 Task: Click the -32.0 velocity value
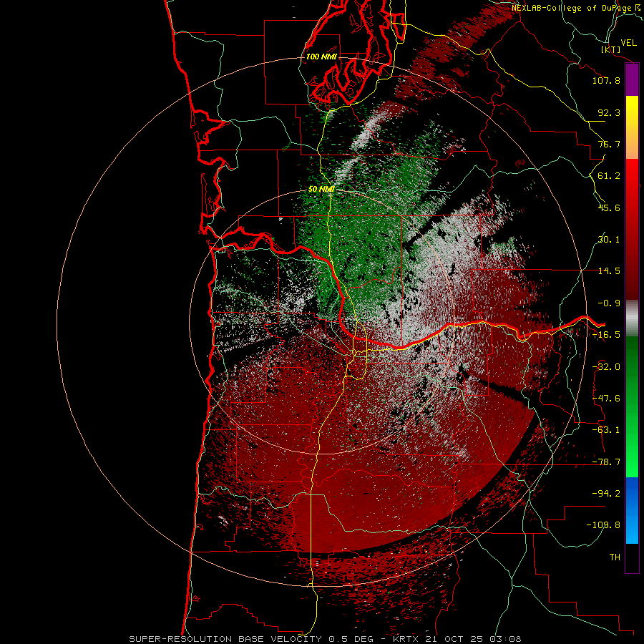pos(606,367)
